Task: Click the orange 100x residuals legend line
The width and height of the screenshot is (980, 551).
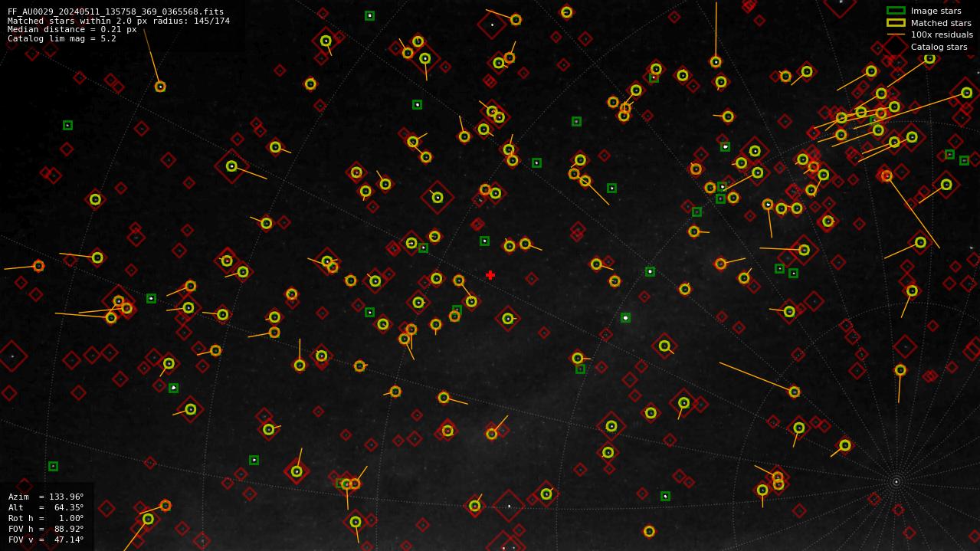Action: 896,34
